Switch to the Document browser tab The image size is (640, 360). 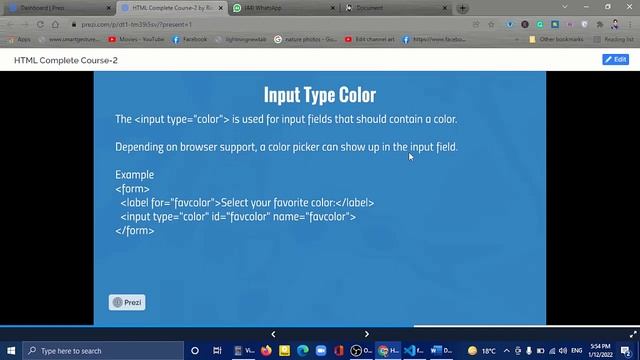point(396,8)
